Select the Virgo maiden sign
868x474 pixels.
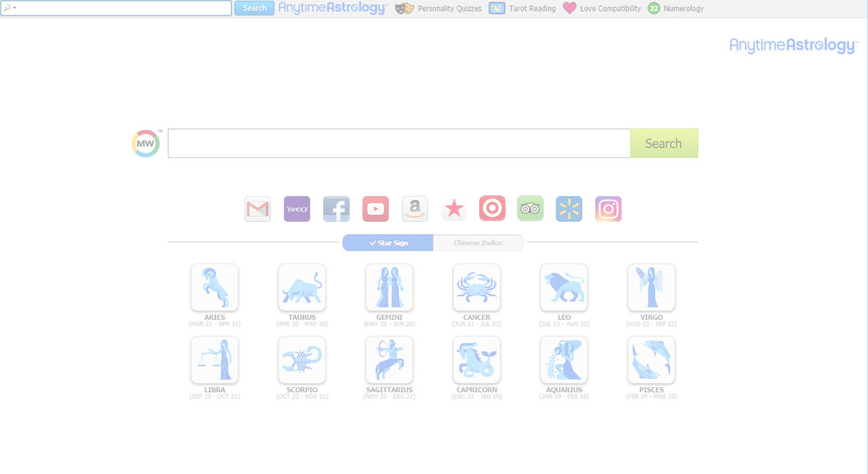click(x=652, y=288)
